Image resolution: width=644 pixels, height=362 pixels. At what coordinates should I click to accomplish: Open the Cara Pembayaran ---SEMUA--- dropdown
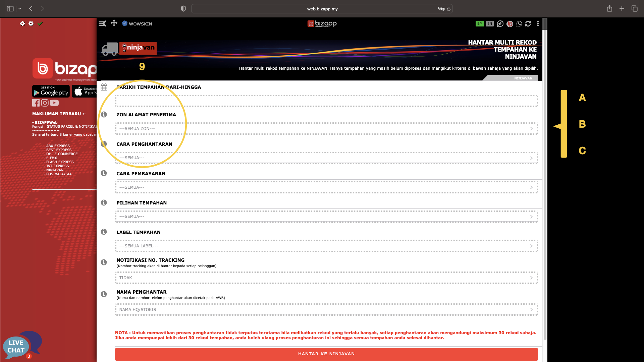(326, 187)
